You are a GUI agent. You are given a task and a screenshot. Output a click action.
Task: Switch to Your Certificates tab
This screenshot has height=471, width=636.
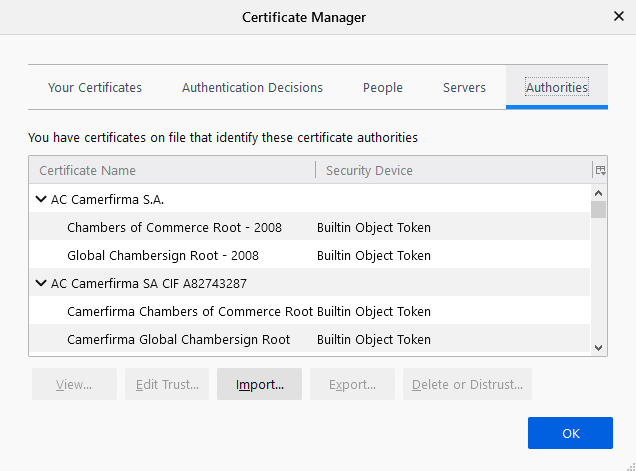pos(95,88)
